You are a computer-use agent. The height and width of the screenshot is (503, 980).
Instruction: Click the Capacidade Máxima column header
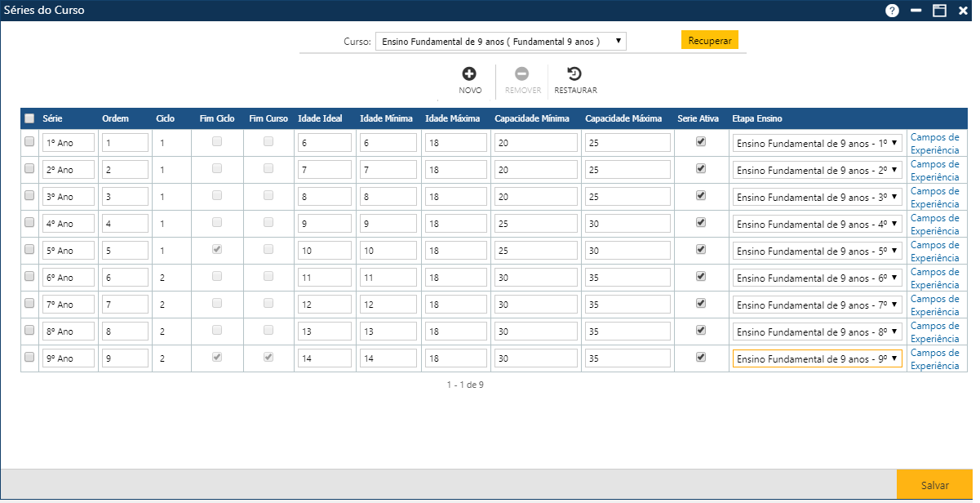tap(623, 118)
